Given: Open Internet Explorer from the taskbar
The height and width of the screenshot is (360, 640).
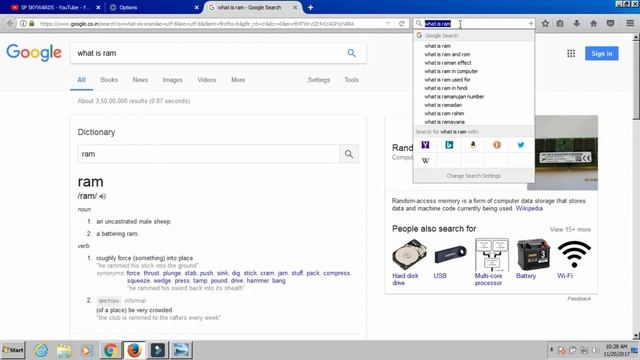Looking at the screenshot, I should tap(41, 350).
